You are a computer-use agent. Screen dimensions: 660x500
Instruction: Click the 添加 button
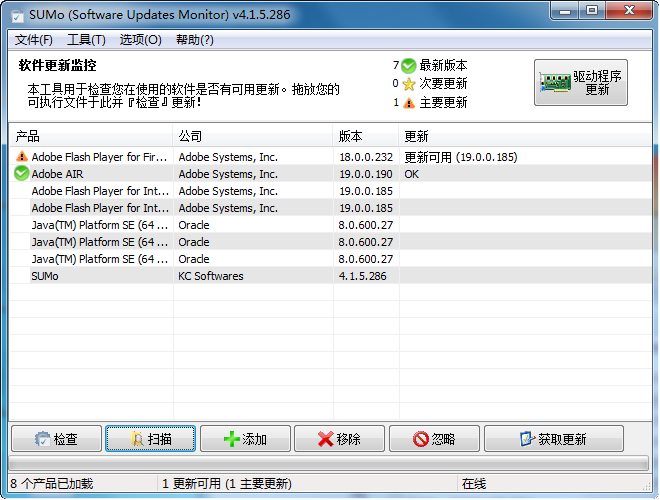[245, 439]
